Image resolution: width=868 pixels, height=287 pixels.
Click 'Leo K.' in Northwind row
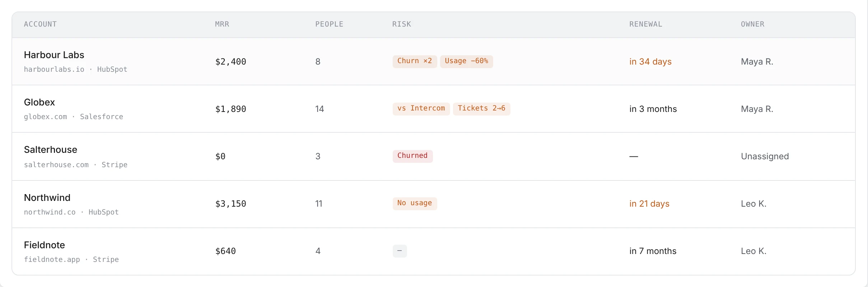point(753,204)
